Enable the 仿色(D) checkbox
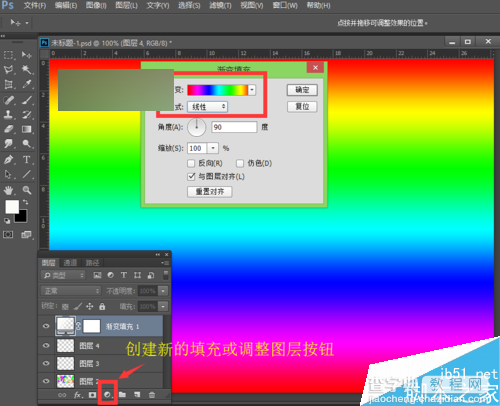500x406 pixels. tap(240, 163)
